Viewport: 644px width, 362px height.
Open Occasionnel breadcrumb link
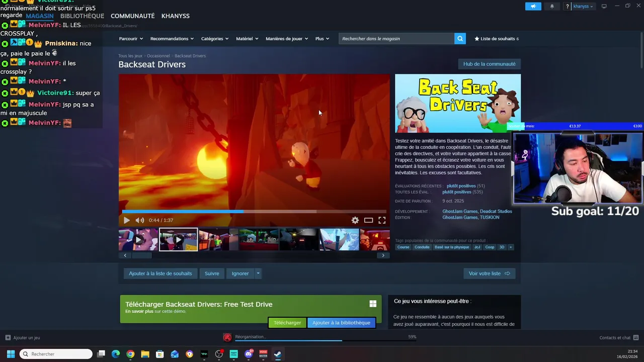tap(158, 56)
